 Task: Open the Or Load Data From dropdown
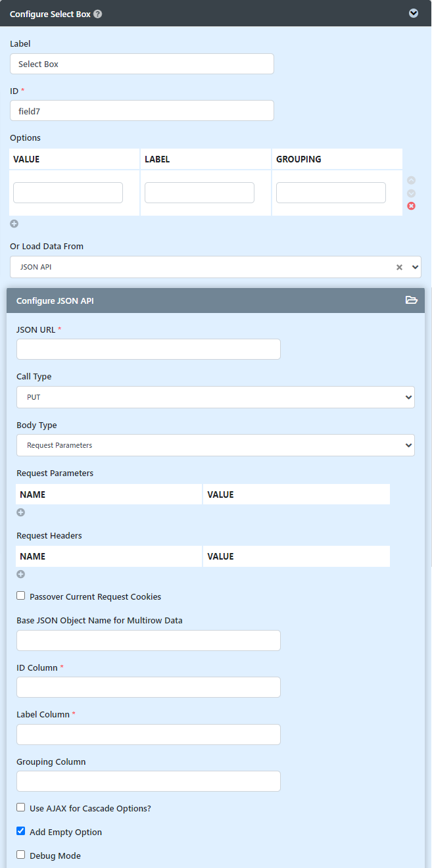pos(216,267)
